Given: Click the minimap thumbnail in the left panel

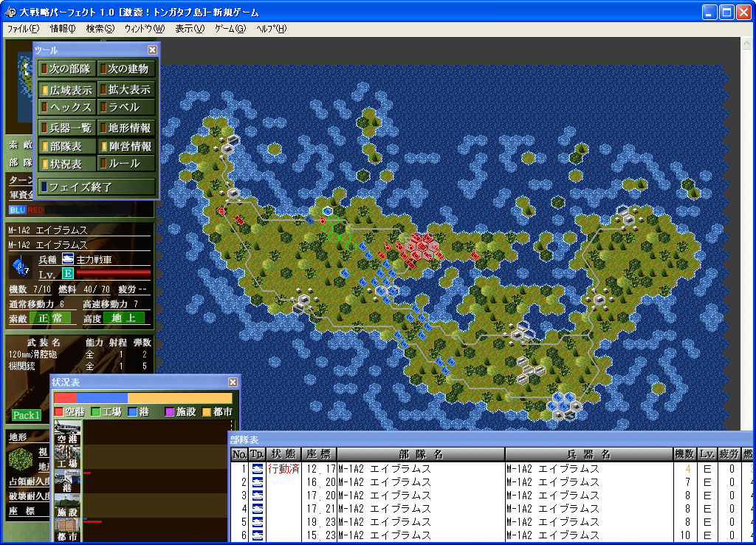Looking at the screenshot, I should 26,87.
